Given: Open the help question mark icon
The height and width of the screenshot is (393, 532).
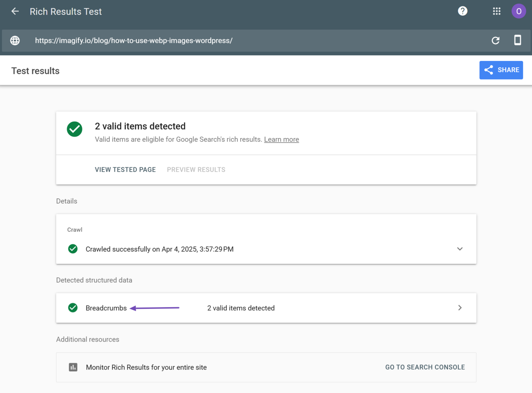Looking at the screenshot, I should coord(462,11).
